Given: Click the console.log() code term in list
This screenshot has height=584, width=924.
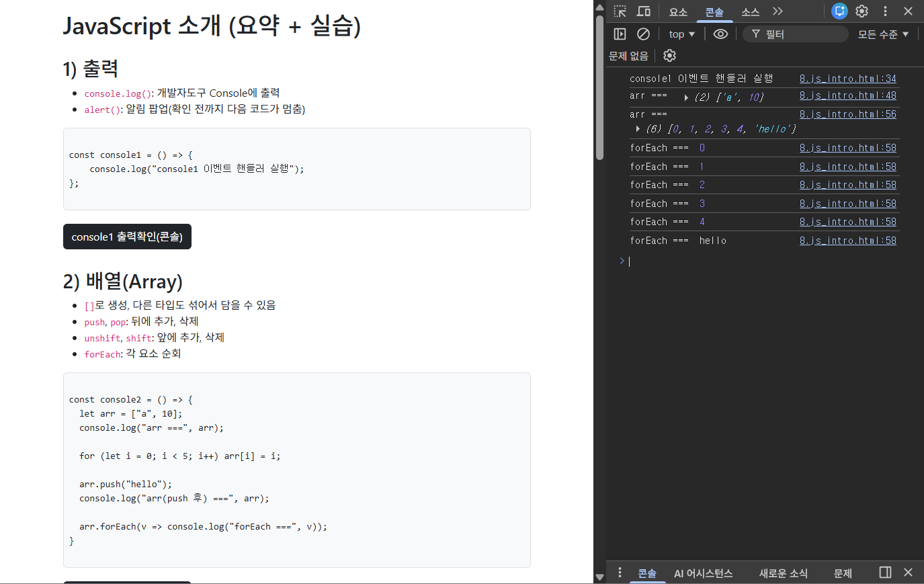Looking at the screenshot, I should [x=119, y=93].
